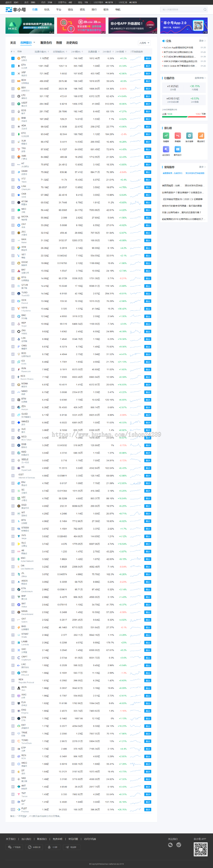Switch to the 期货合约 tab
The image size is (213, 868).
tap(46, 43)
